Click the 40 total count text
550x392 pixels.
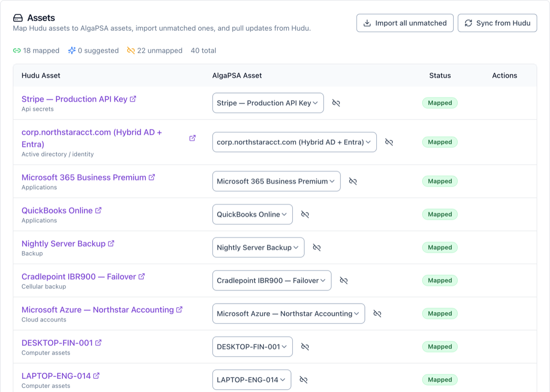[x=203, y=50]
